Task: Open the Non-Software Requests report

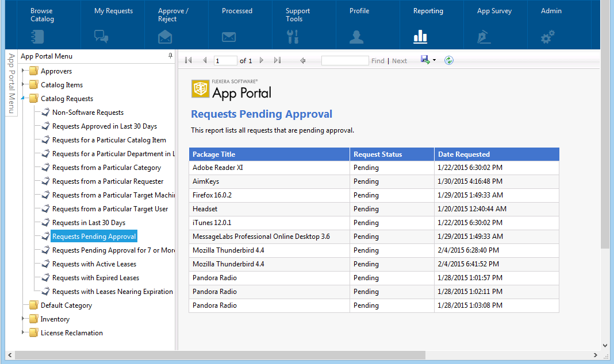Action: [88, 112]
